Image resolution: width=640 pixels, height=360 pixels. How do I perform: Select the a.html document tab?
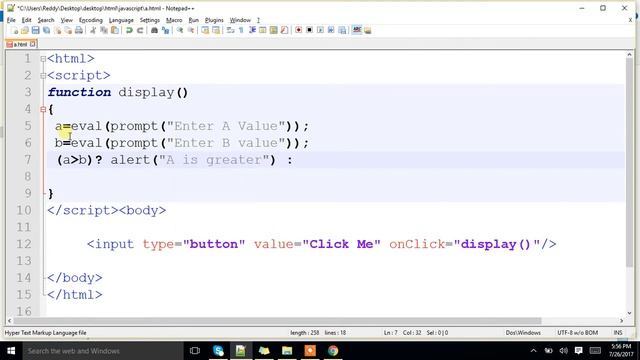[x=20, y=44]
